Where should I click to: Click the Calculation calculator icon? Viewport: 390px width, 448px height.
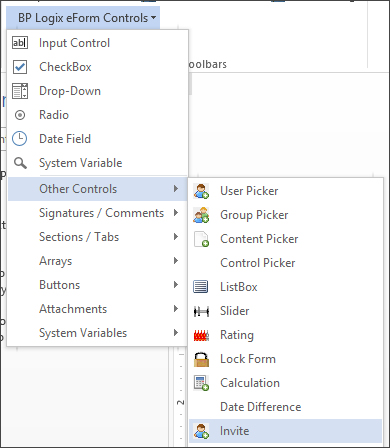[x=201, y=383]
